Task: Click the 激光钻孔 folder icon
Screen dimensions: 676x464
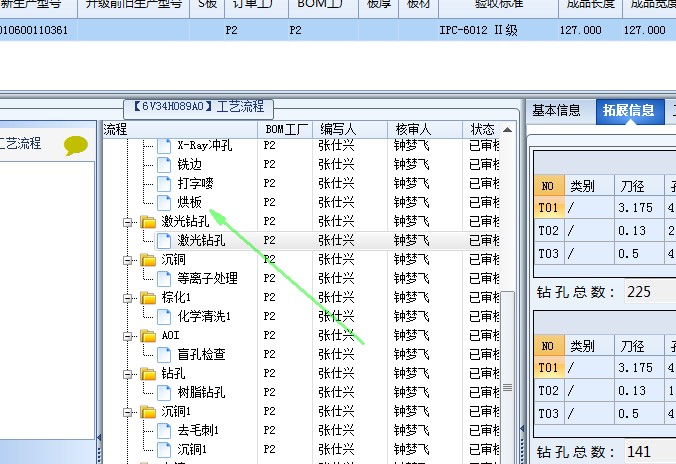Action: (148, 222)
